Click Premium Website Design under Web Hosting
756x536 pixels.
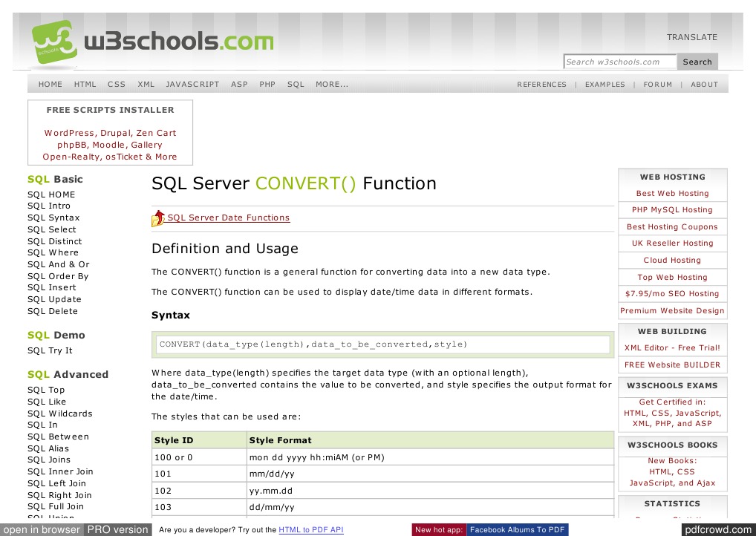point(671,310)
